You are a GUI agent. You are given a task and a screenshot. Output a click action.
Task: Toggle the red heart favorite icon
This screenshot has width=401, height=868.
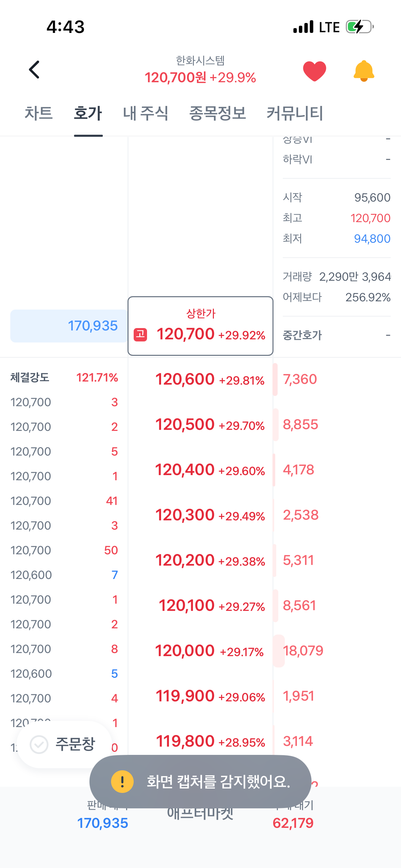(314, 71)
